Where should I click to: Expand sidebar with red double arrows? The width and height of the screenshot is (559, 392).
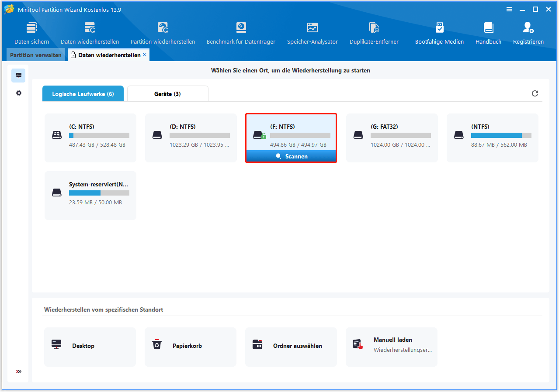[18, 371]
